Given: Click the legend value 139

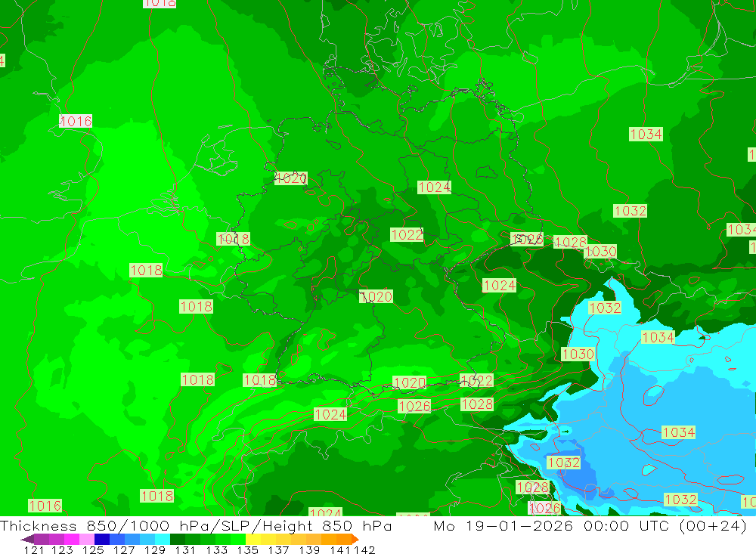Looking at the screenshot, I should click(309, 549).
